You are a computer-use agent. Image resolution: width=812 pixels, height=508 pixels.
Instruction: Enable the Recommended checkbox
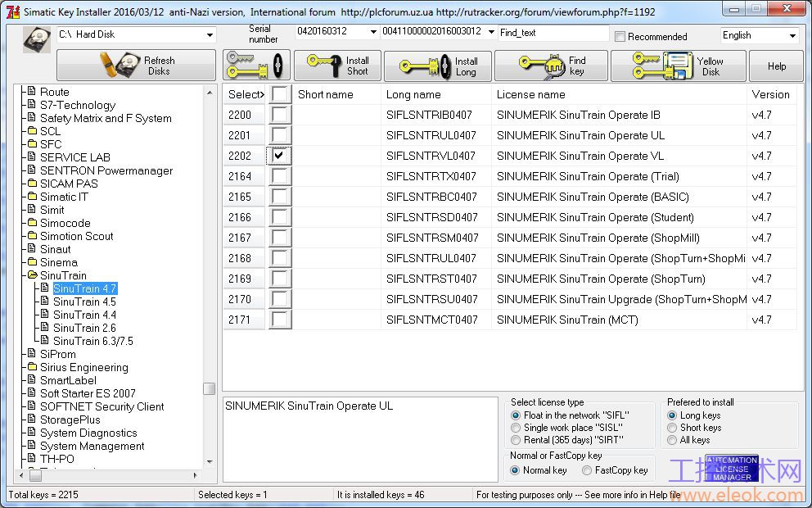pos(620,36)
